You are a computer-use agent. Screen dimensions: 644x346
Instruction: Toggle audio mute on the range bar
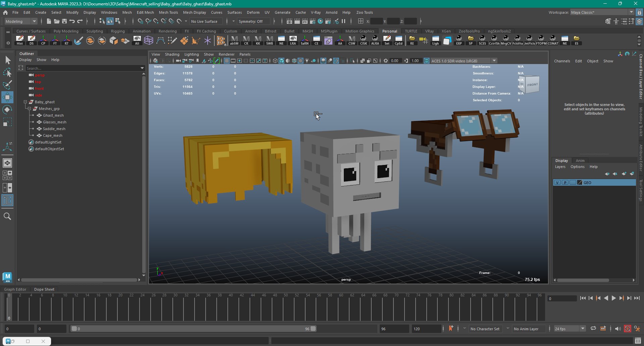pos(618,329)
